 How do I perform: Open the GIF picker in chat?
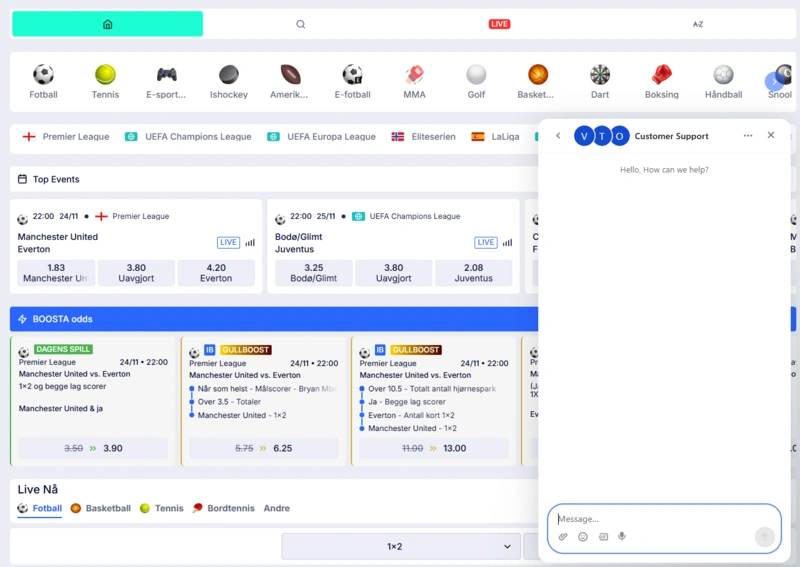603,537
